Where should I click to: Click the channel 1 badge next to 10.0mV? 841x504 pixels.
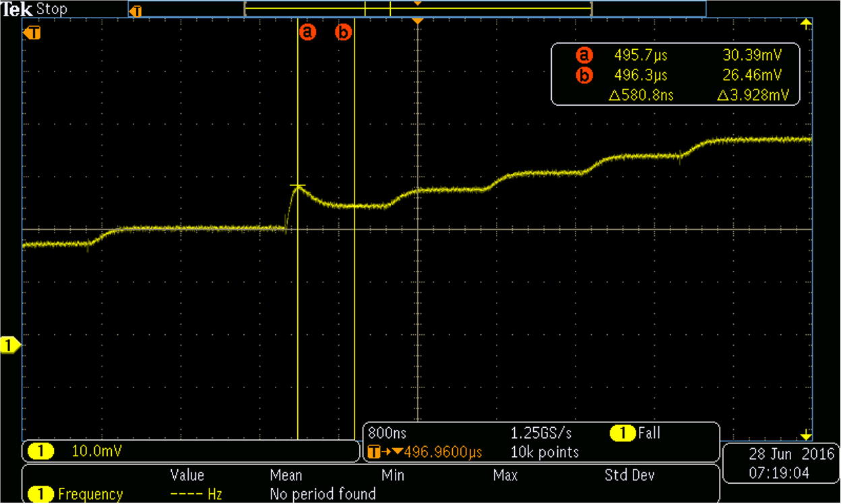coord(42,451)
